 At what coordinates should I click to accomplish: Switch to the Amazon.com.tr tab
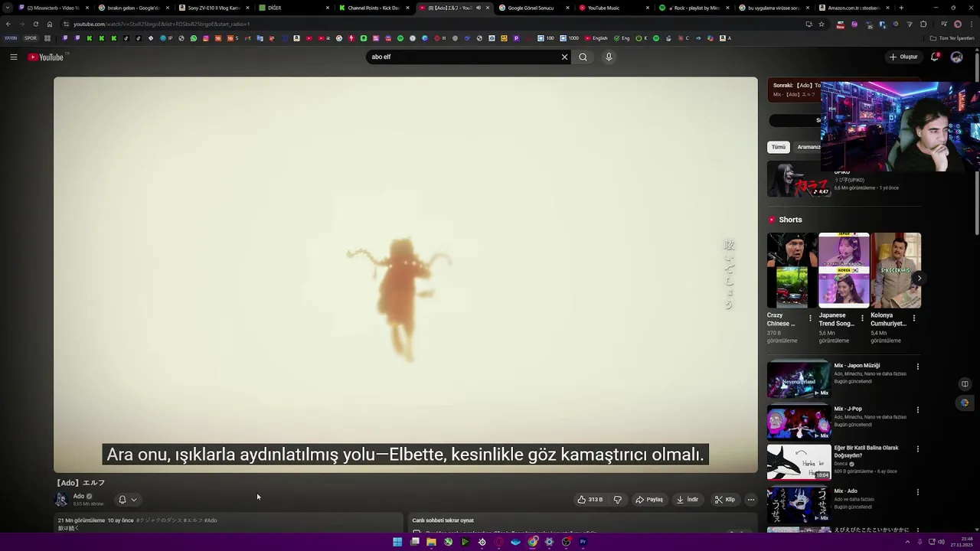tap(854, 8)
